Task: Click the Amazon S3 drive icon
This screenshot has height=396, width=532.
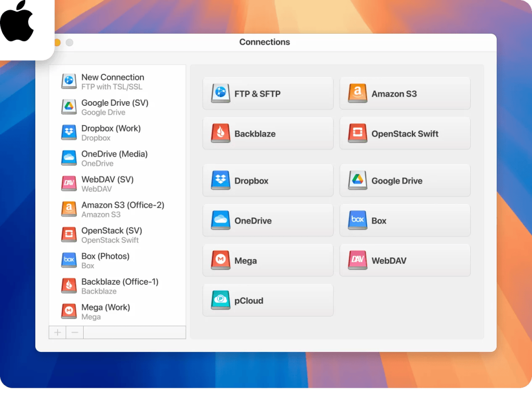Action: pos(357,93)
